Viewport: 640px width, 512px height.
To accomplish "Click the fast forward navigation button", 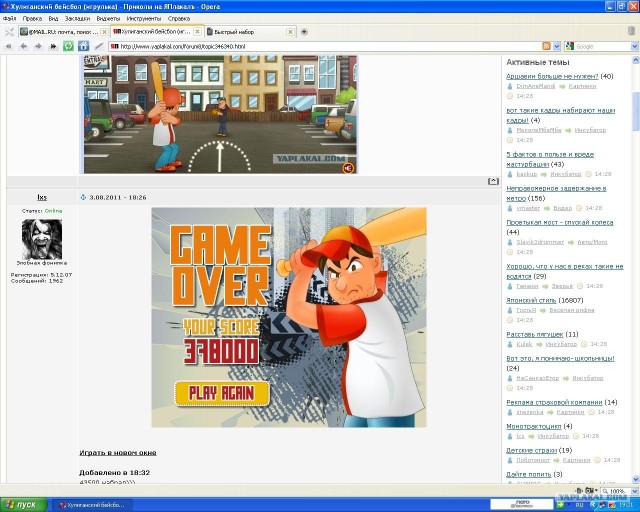I will pyautogui.click(x=53, y=47).
